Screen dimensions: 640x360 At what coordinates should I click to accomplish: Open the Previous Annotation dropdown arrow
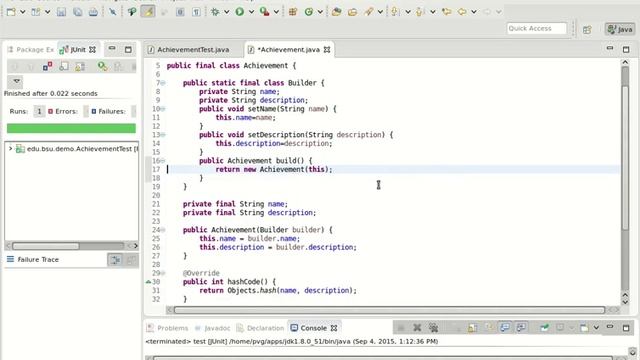coord(433,12)
